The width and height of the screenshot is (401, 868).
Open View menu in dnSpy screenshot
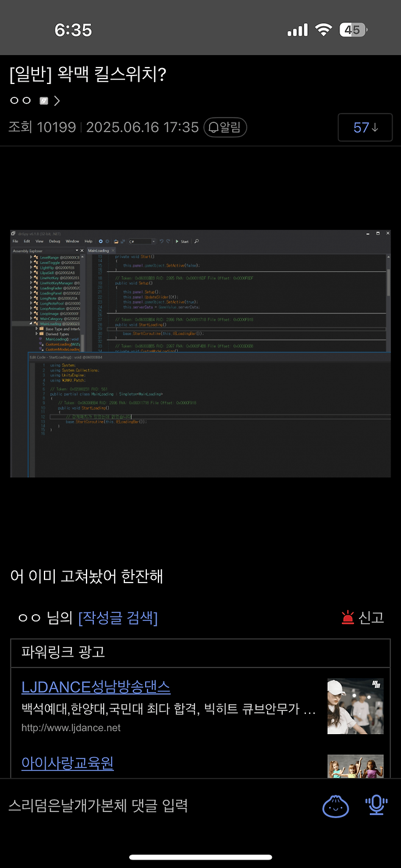click(x=40, y=241)
